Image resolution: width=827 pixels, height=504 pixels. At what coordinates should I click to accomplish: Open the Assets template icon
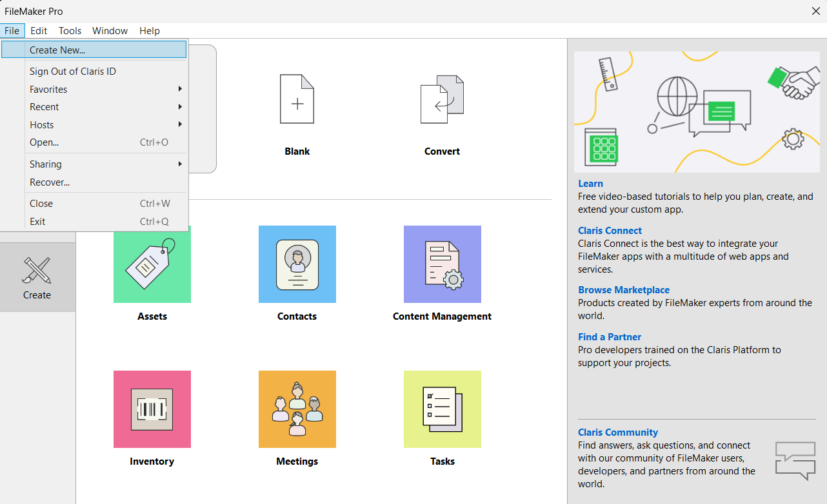[x=152, y=264]
